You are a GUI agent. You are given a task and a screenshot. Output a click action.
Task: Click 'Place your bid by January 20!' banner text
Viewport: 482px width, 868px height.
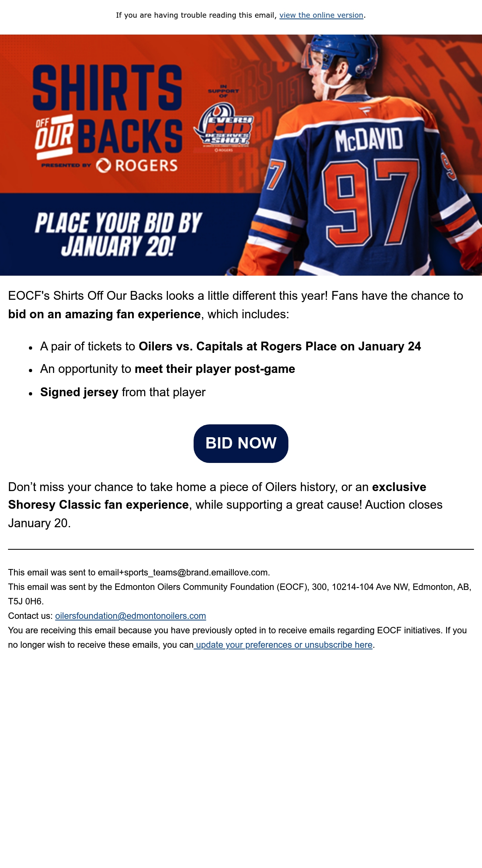tap(118, 234)
